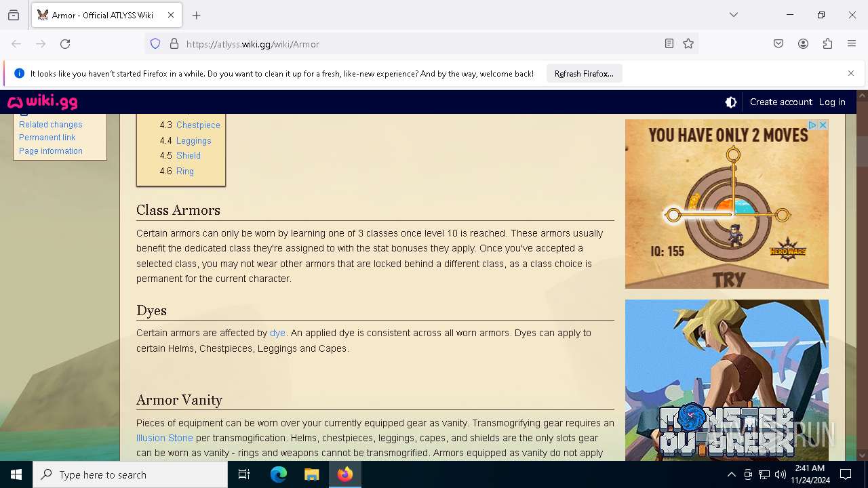Click the Refresh Firefox... button
The image size is (868, 488).
click(x=584, y=73)
